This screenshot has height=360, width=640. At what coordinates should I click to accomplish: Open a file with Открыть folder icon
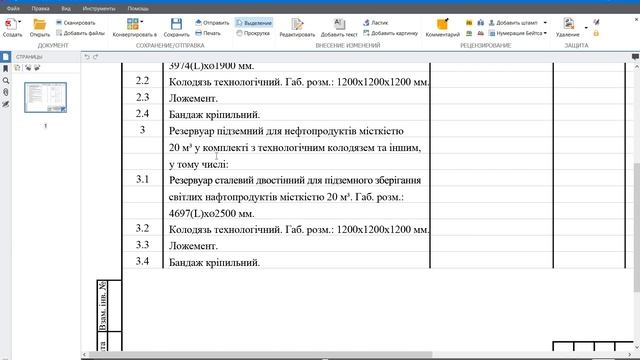click(40, 24)
